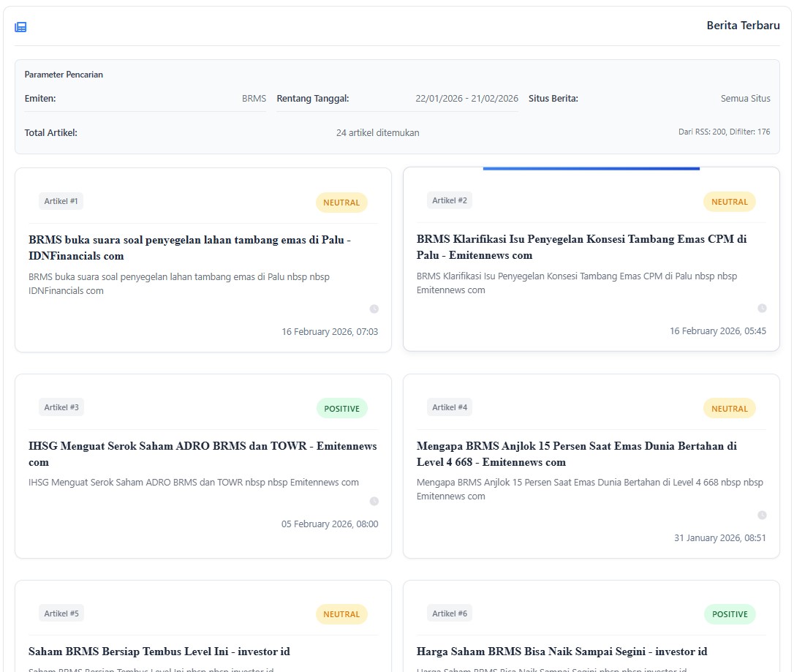Click the blue bar atop Artikel #2 card

tap(591, 169)
